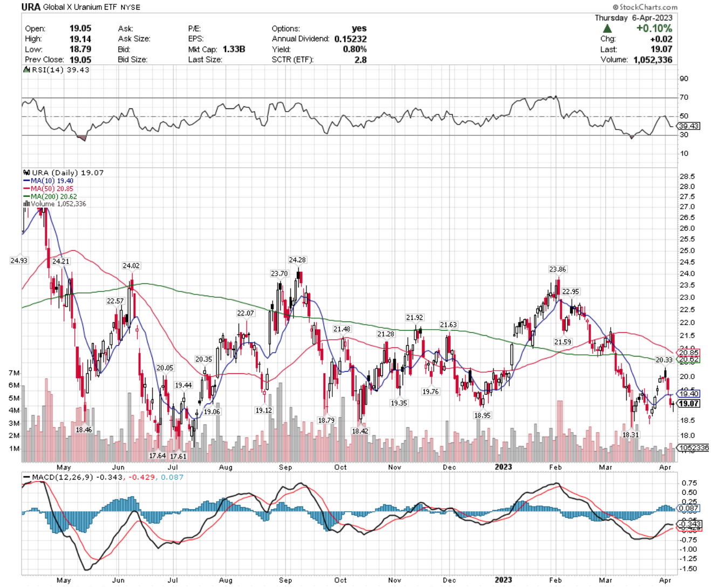This screenshot has width=711, height=588.
Task: Click the 18.46 low price label
Action: click(x=84, y=430)
